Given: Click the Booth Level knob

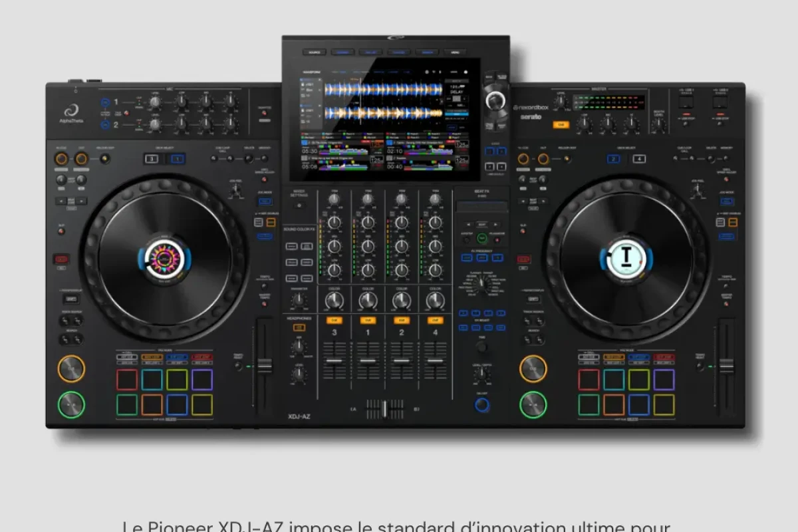Looking at the screenshot, I should [x=659, y=125].
